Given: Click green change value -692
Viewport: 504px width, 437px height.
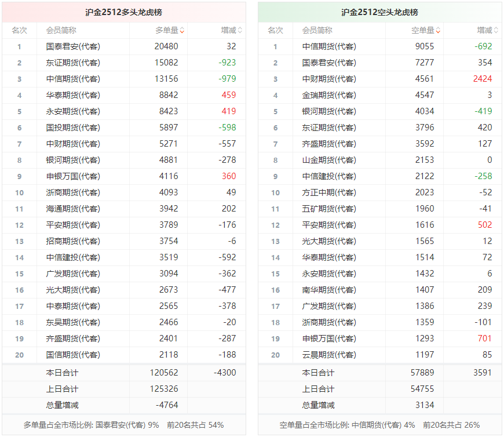Looking at the screenshot, I should pos(483,46).
